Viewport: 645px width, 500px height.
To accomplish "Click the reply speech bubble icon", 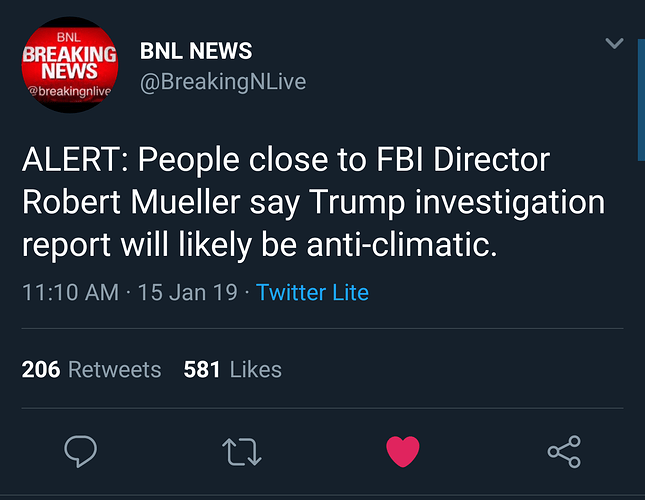I will (81, 451).
